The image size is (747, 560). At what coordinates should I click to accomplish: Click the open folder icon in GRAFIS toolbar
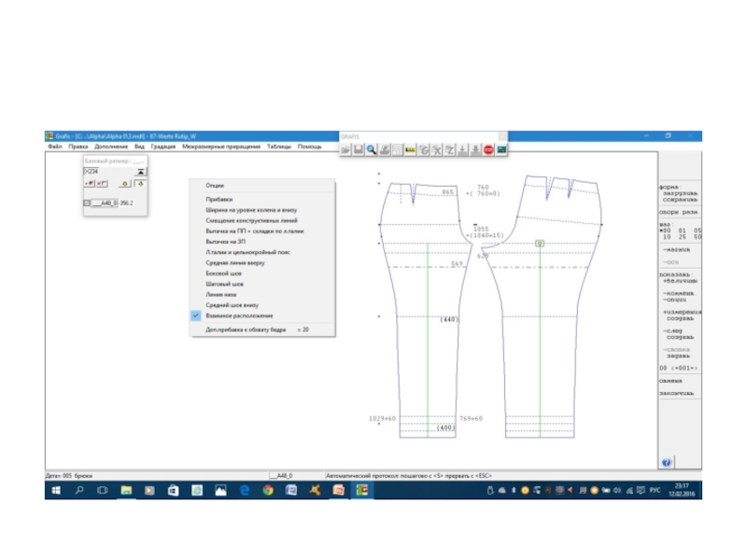coord(345,148)
